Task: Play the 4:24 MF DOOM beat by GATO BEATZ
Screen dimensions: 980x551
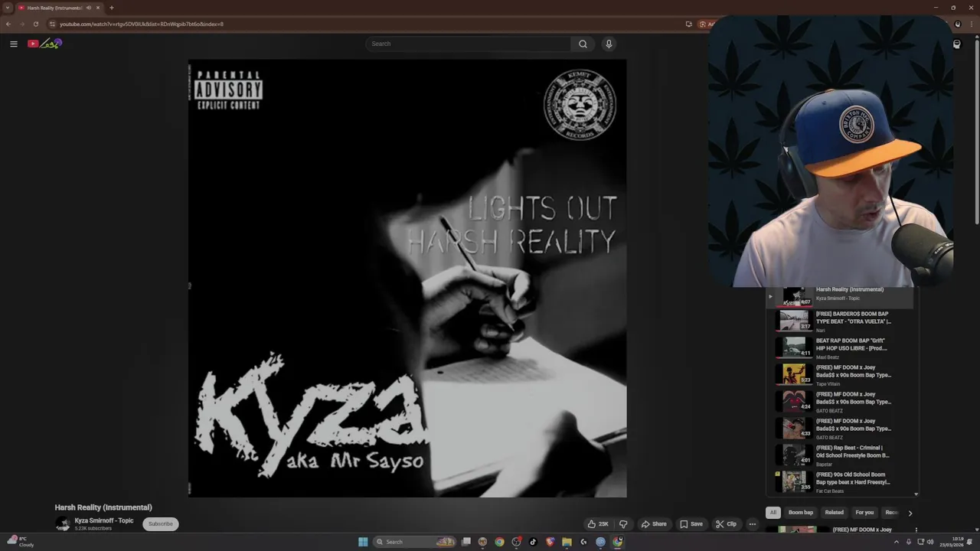Action: pos(841,401)
